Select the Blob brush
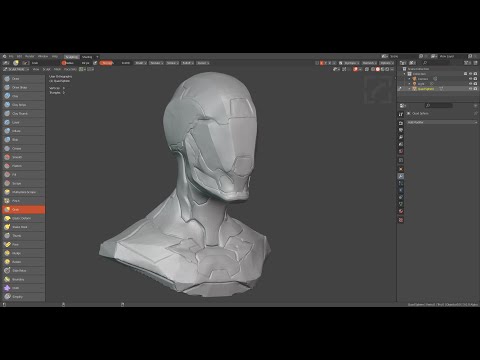Image resolution: width=480 pixels, height=360 pixels. coord(23,140)
